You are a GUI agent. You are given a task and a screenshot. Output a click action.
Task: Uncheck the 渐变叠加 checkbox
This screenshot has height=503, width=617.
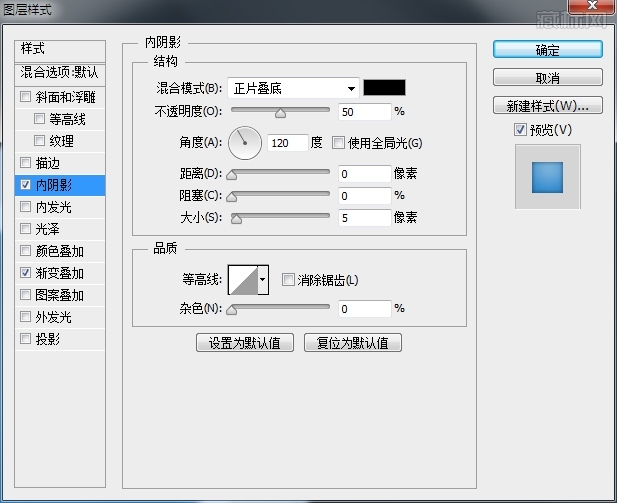(26, 272)
